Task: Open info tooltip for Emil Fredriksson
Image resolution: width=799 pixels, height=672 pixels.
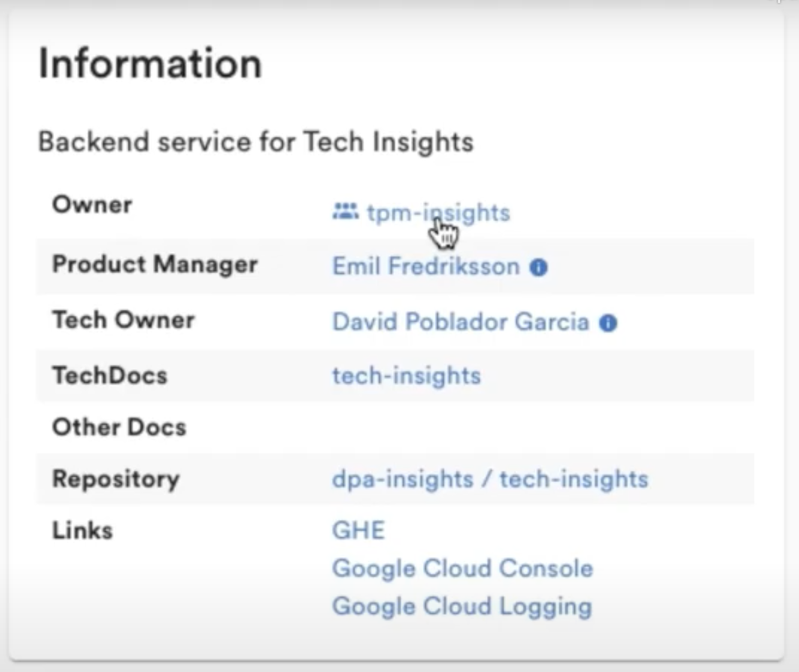Action: point(538,266)
